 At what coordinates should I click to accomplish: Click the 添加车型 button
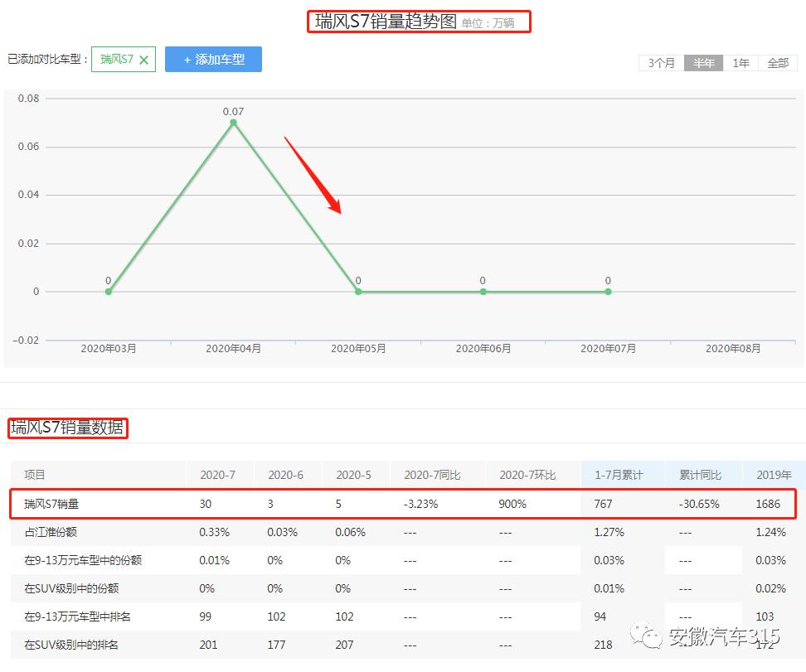[x=213, y=60]
